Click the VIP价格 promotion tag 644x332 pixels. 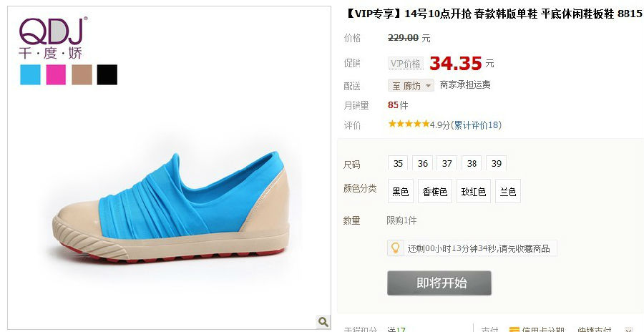[x=406, y=63]
